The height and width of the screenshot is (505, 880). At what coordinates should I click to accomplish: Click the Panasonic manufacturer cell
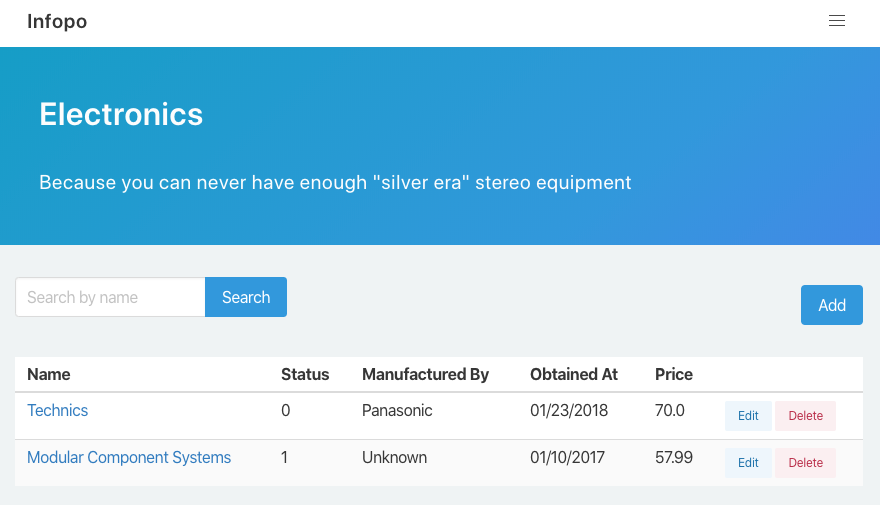pyautogui.click(x=399, y=410)
